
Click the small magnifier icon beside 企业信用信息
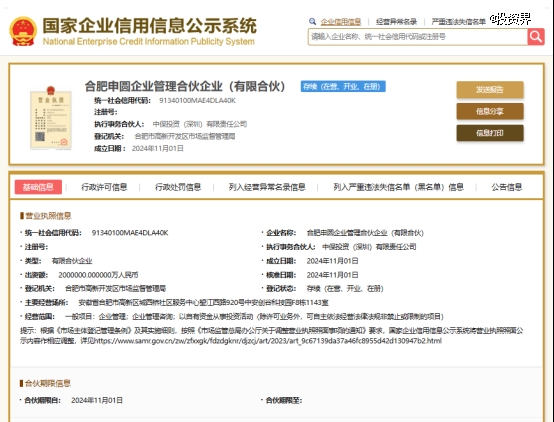point(312,22)
